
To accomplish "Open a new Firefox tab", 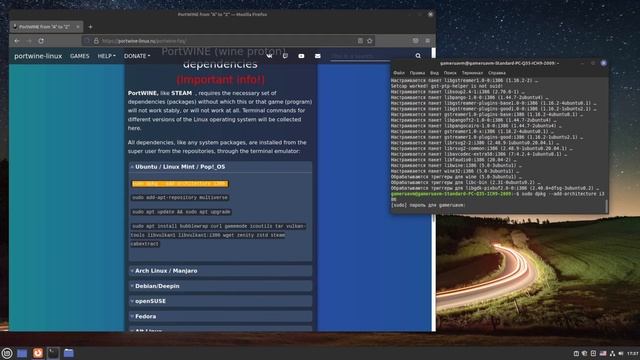I will tap(90, 27).
